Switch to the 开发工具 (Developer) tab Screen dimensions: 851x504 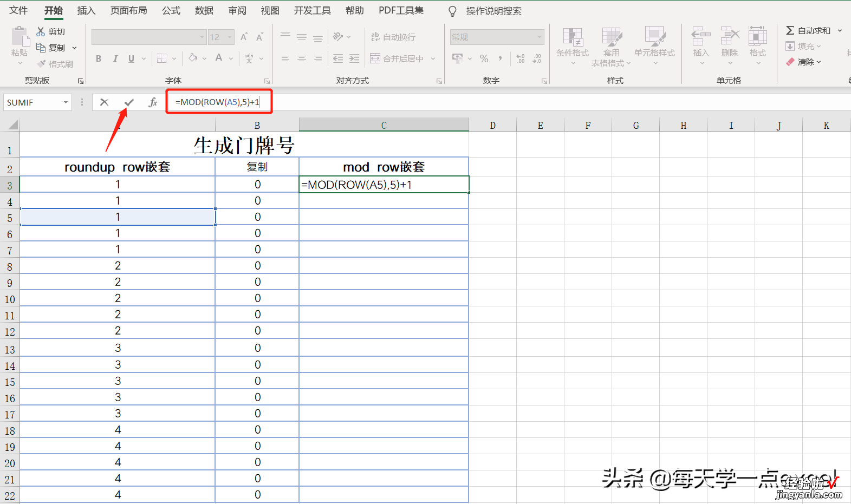pos(312,10)
